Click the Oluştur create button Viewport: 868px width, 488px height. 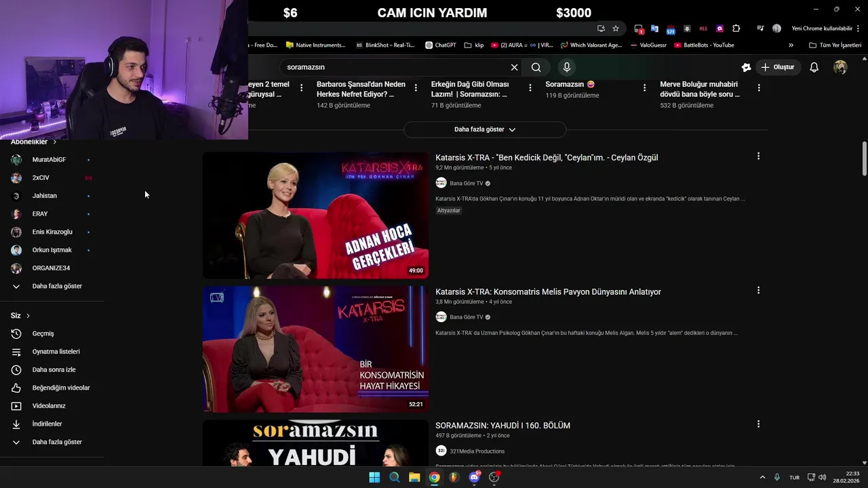click(777, 67)
